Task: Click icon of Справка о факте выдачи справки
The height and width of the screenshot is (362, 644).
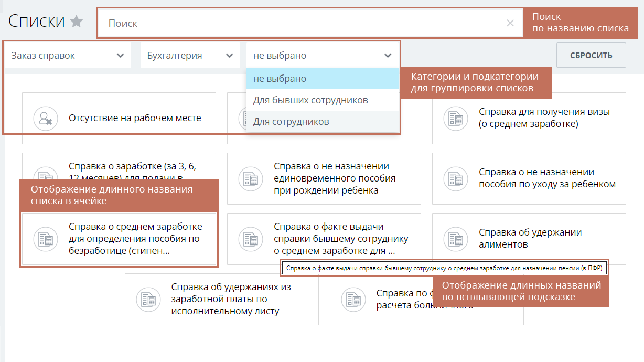Action: 250,239
